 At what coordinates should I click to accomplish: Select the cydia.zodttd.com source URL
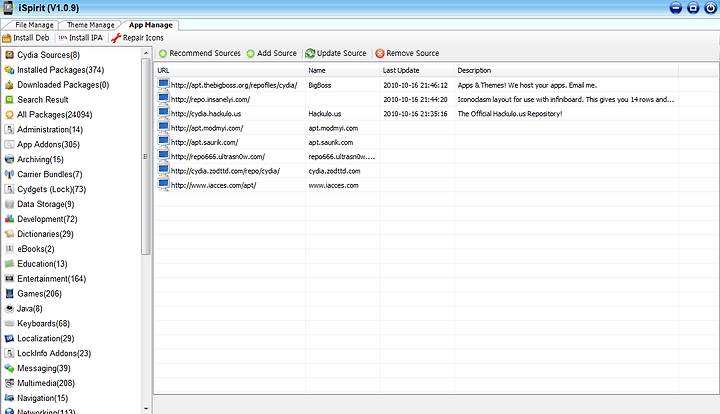click(225, 171)
